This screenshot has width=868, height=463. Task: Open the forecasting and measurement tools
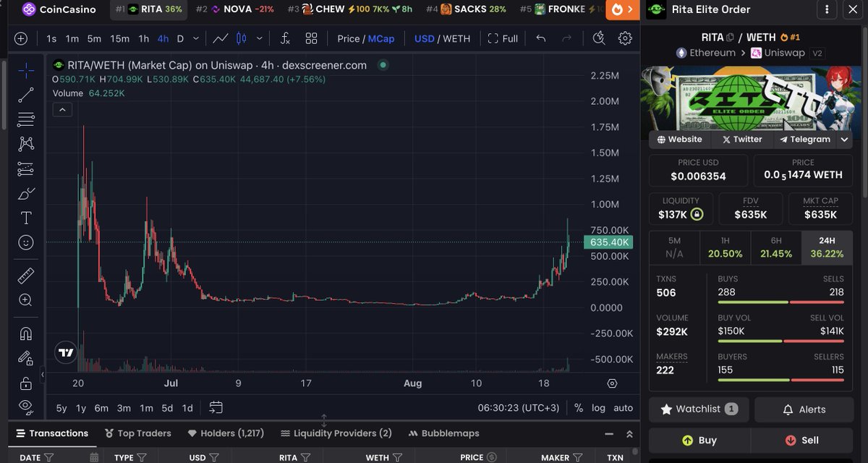click(26, 169)
